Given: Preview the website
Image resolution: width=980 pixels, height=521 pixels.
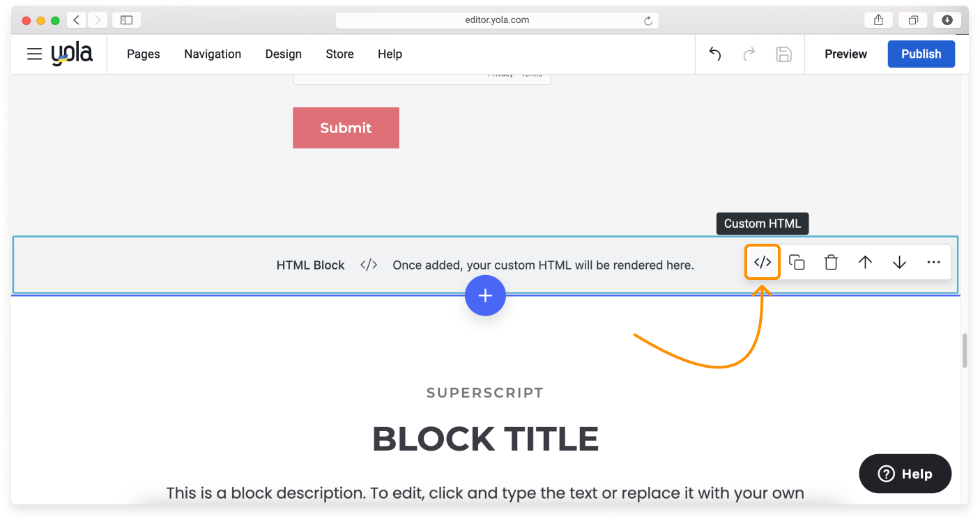Looking at the screenshot, I should point(845,54).
